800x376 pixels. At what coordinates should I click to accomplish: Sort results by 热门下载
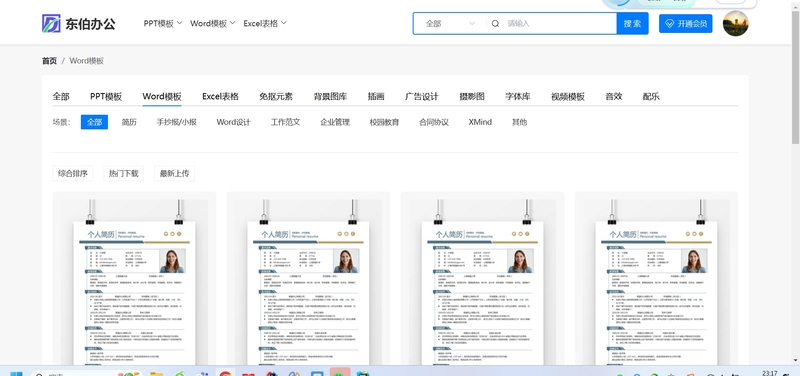tap(123, 173)
